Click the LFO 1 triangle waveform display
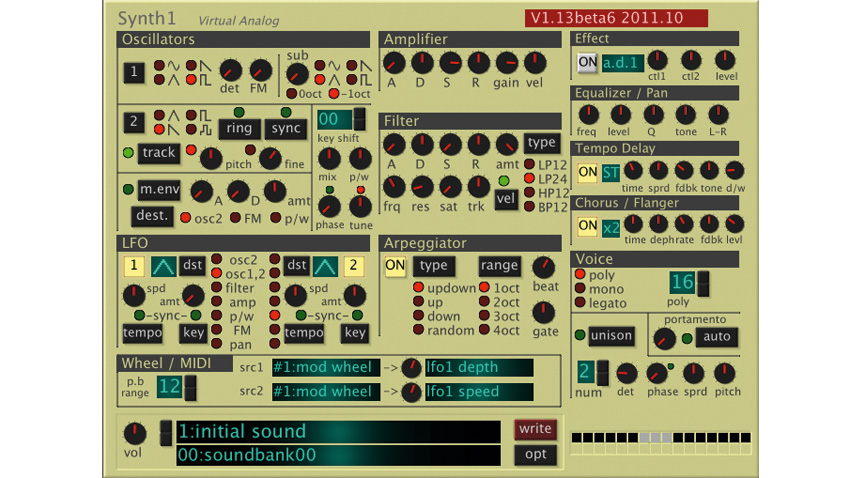Viewport: 850px width, 478px height. [163, 266]
